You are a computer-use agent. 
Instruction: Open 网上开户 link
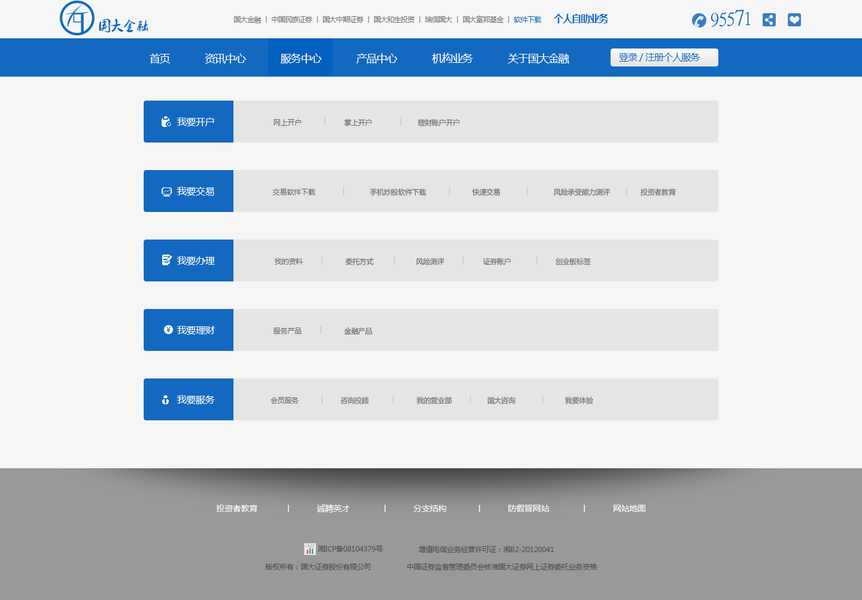point(287,123)
